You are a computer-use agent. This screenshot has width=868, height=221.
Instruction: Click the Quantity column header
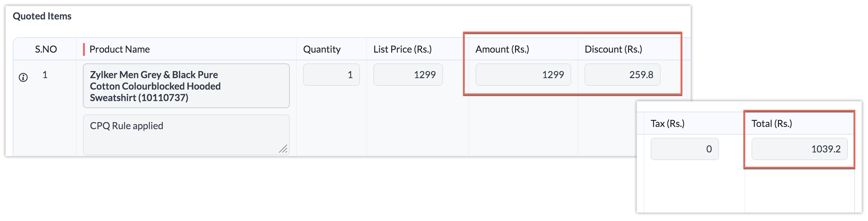[x=322, y=49]
